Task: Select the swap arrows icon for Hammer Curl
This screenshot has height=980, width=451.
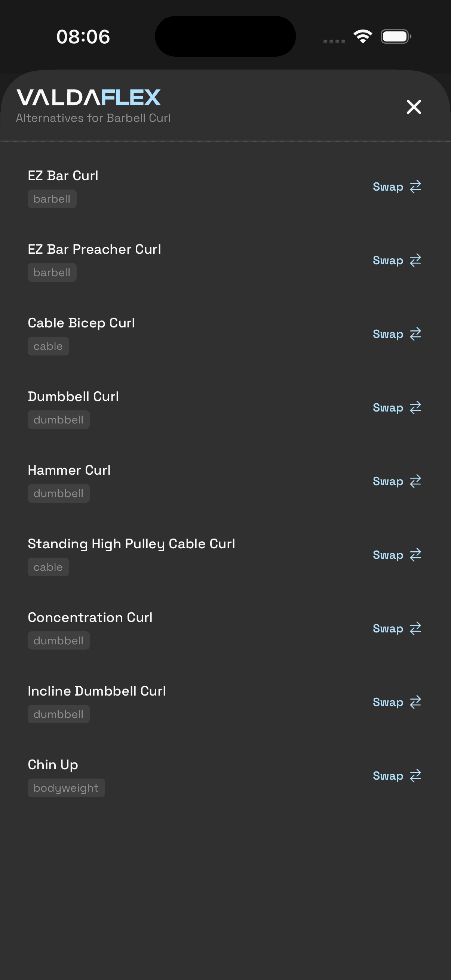Action: (x=415, y=481)
